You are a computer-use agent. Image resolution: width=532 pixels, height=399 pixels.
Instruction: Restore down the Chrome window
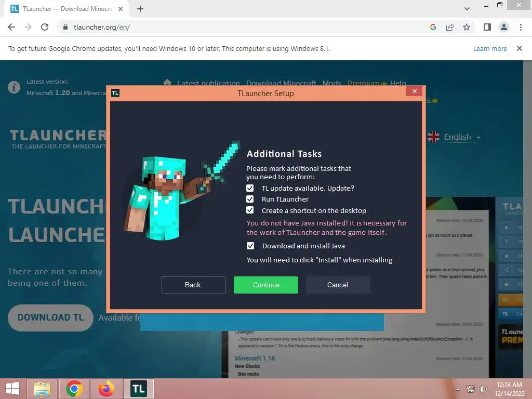click(x=499, y=5)
